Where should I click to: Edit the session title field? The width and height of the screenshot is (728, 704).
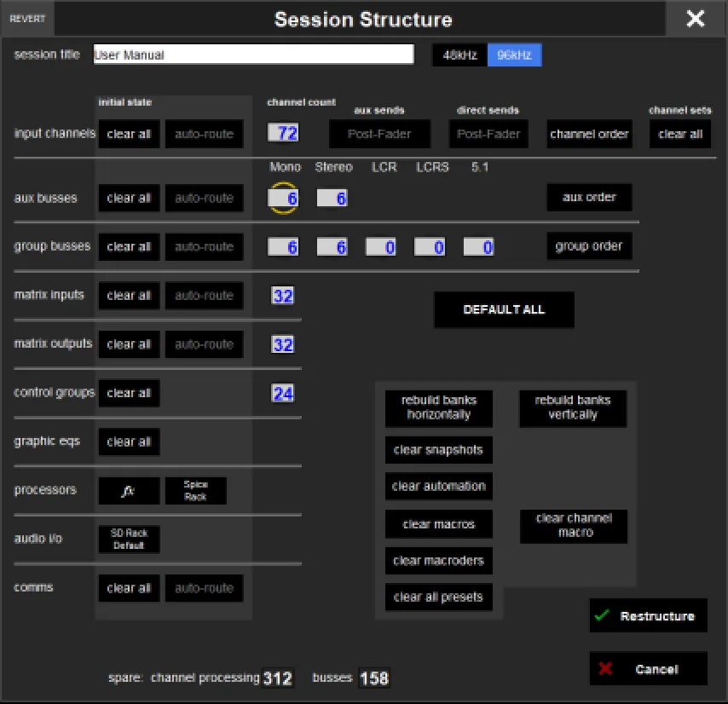coord(253,55)
